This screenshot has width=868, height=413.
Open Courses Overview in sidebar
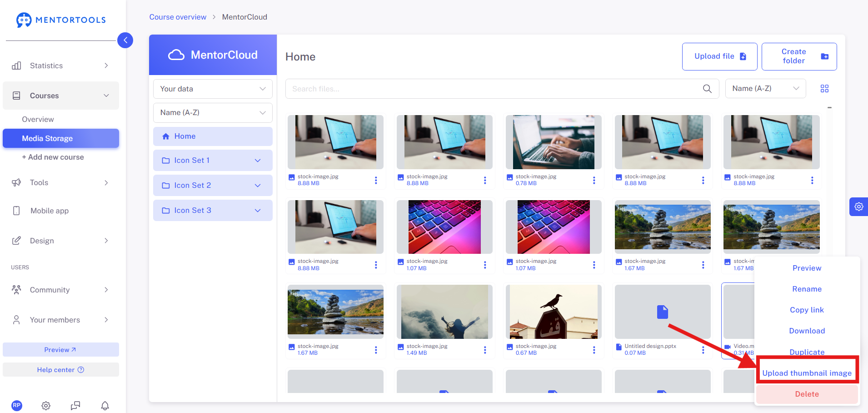tap(38, 119)
